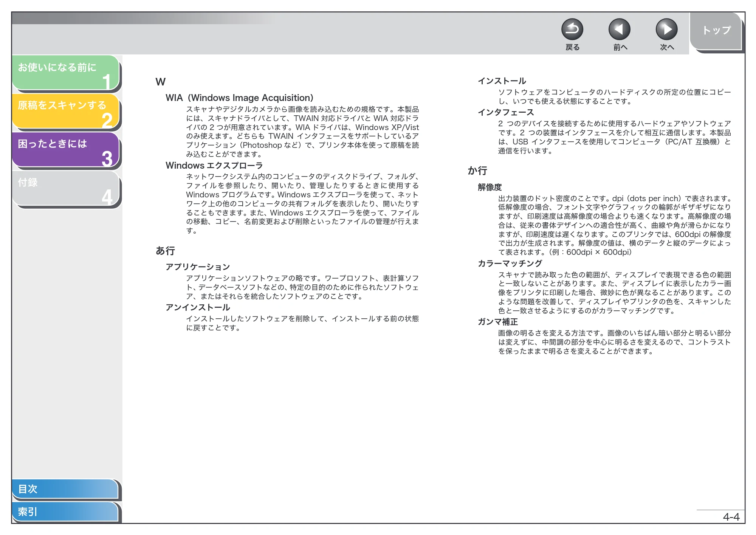Click the アンインストール glossary term
This screenshot has height=535, width=756.
pos(198,307)
